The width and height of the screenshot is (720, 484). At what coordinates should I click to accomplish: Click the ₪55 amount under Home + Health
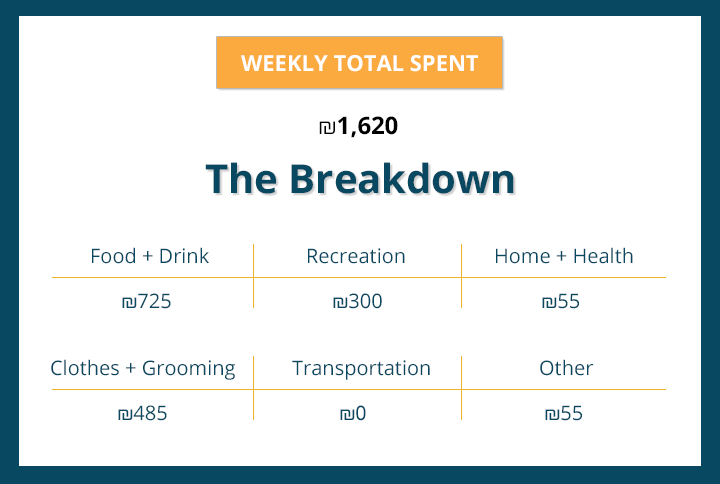(560, 301)
